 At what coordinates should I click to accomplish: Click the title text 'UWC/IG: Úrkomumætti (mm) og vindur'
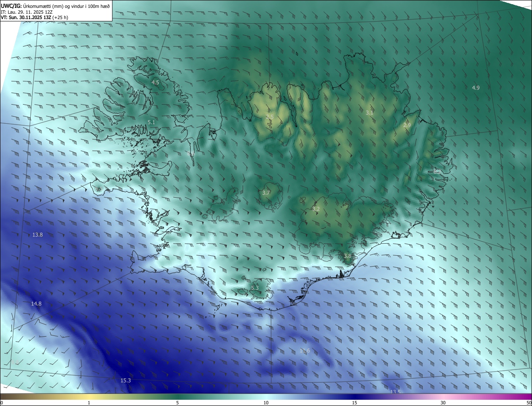[42, 6]
